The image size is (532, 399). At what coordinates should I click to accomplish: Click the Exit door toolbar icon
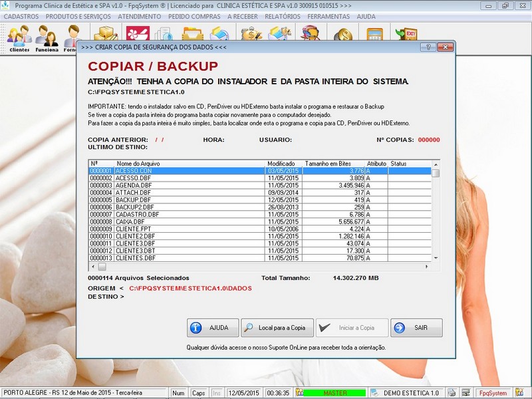406,34
